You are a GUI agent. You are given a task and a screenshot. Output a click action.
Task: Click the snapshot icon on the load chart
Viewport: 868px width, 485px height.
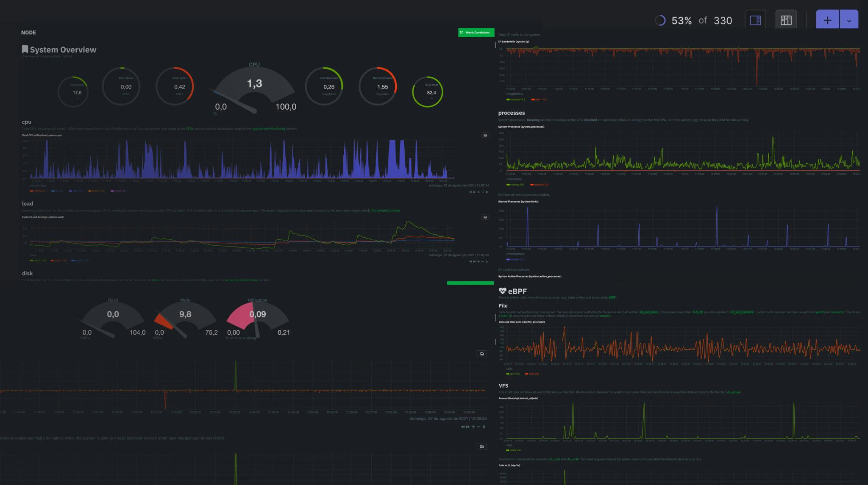485,217
